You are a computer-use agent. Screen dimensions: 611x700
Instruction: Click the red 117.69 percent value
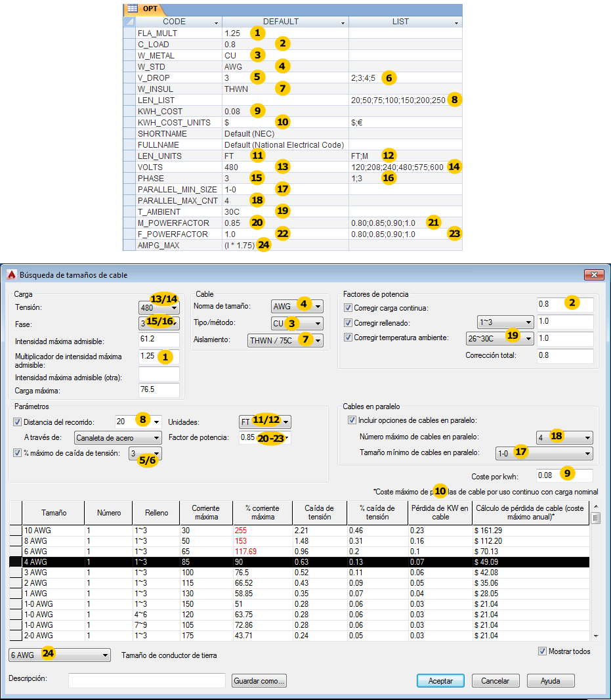point(245,552)
